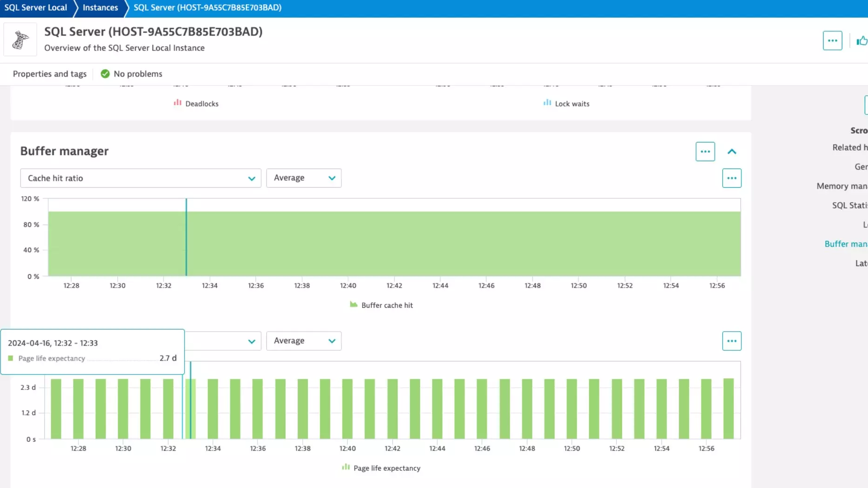Click the 2.3 d axis label

tap(28, 387)
